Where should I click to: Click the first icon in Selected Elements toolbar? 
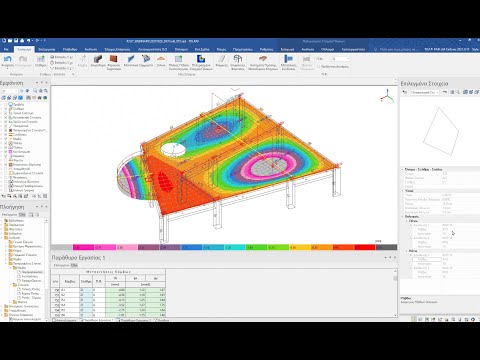coord(405,92)
